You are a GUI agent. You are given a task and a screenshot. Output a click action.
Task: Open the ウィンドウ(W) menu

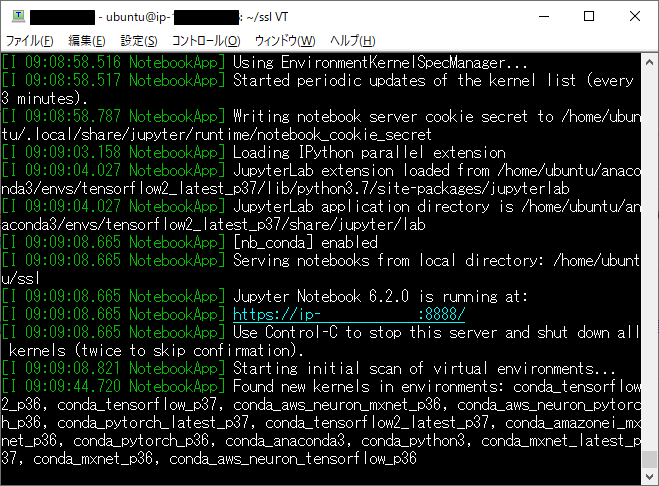coord(285,41)
